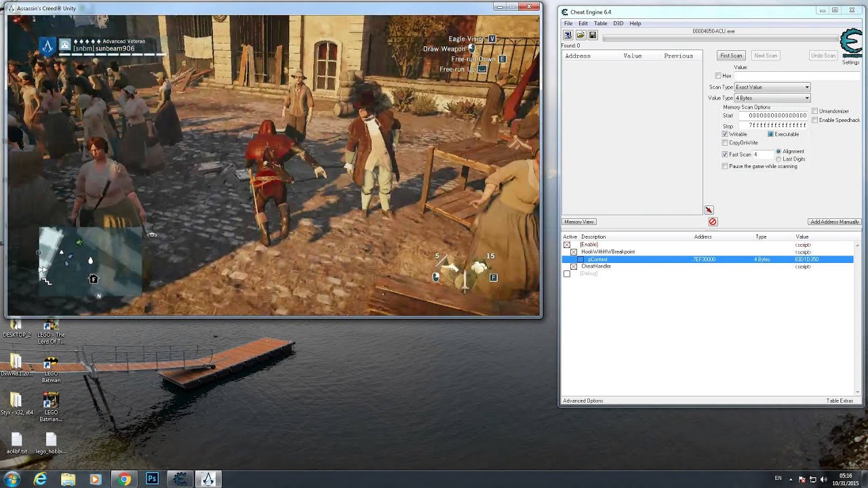Open Advanced Options

coord(583,401)
